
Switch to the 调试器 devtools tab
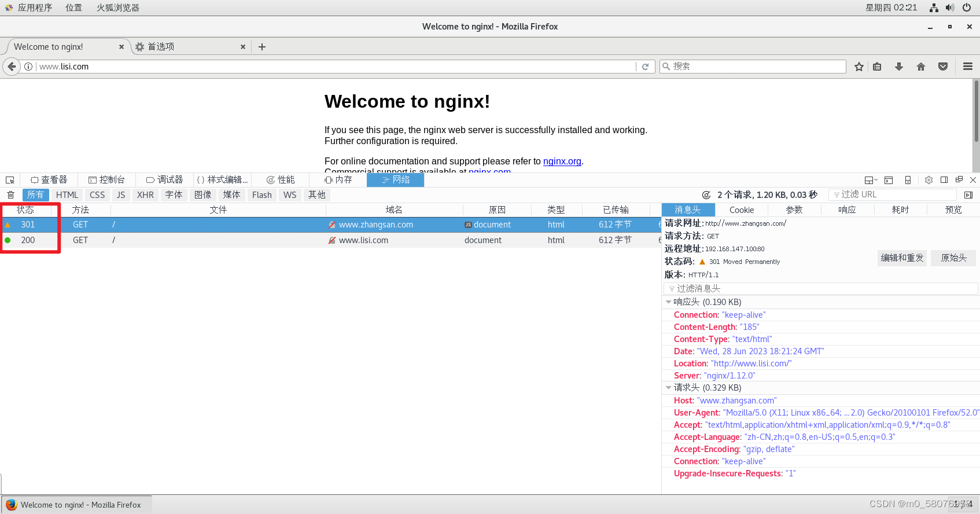point(164,180)
